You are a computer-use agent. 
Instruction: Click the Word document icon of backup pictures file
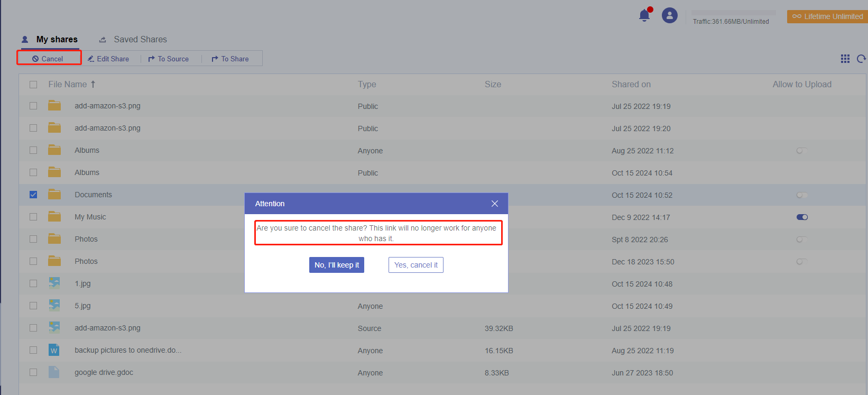click(54, 350)
